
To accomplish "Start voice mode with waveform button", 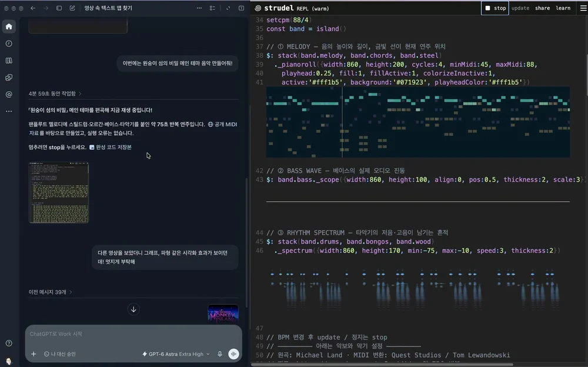I will click(x=233, y=354).
